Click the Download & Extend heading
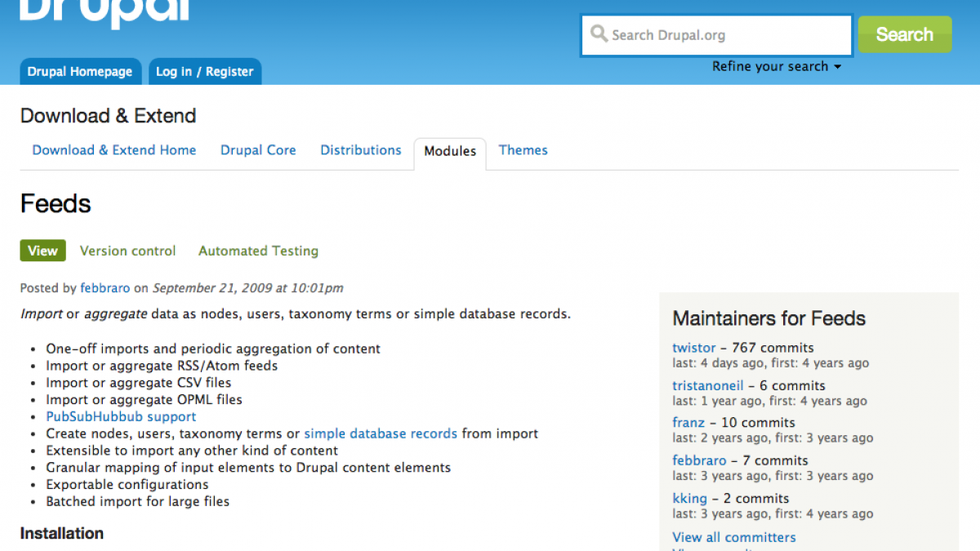Screen dimensions: 980x551 tap(109, 116)
